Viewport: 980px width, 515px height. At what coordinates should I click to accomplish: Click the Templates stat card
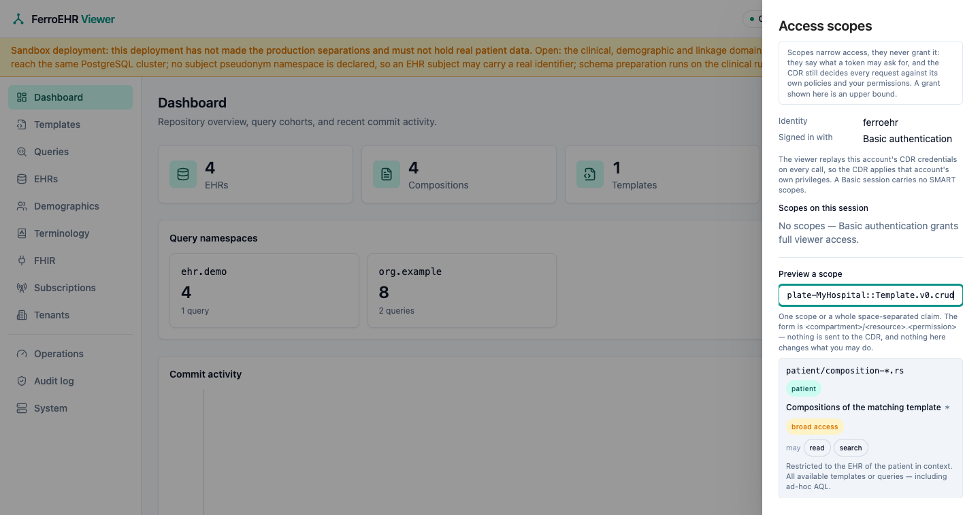tap(662, 174)
